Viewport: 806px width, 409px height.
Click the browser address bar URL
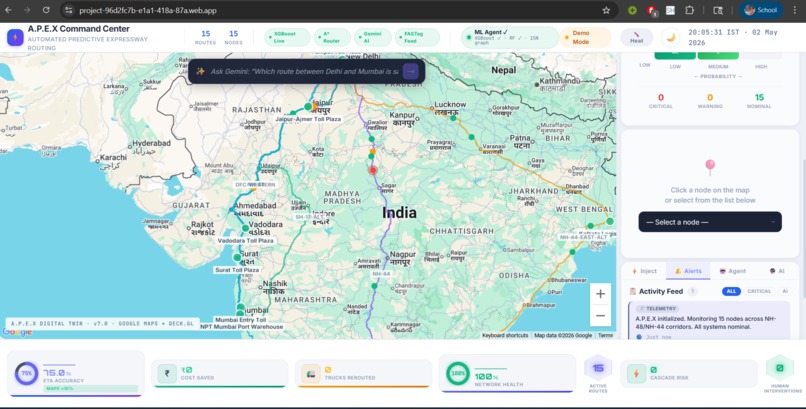point(148,10)
